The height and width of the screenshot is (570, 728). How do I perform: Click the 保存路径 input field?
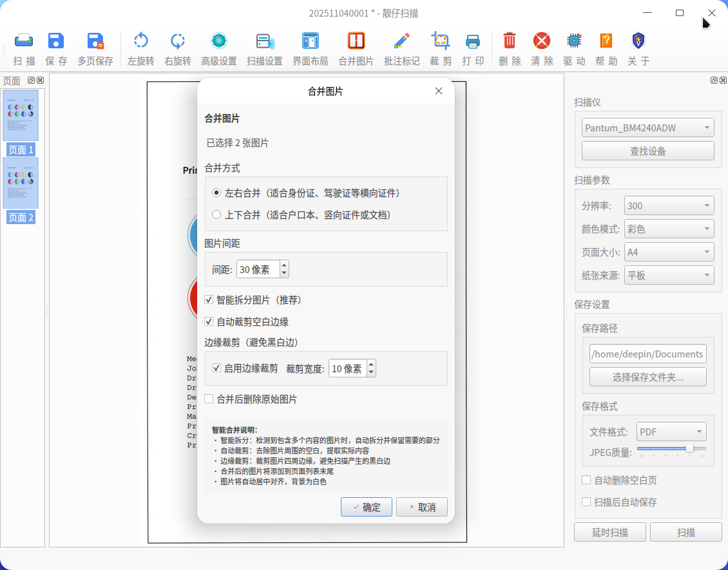click(x=647, y=353)
